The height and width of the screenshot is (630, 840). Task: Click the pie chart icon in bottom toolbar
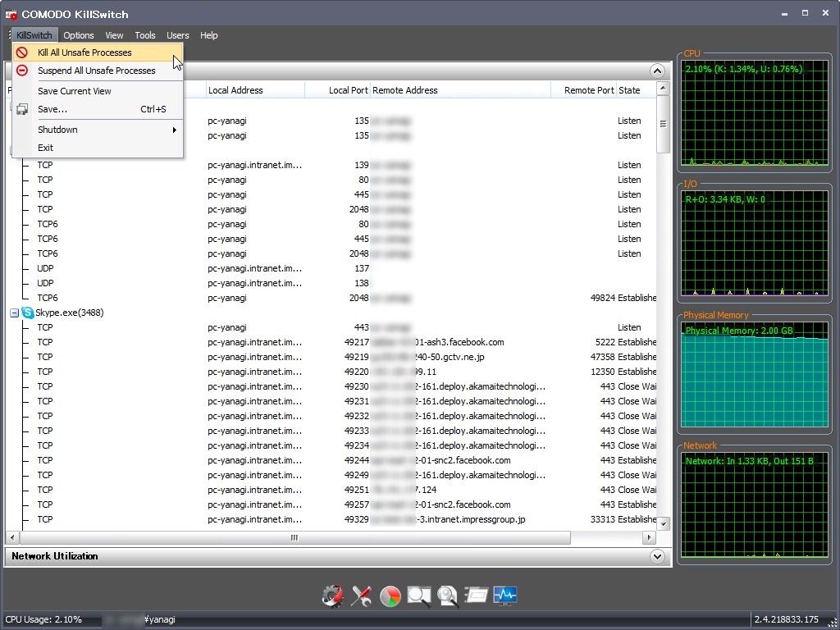click(x=390, y=596)
